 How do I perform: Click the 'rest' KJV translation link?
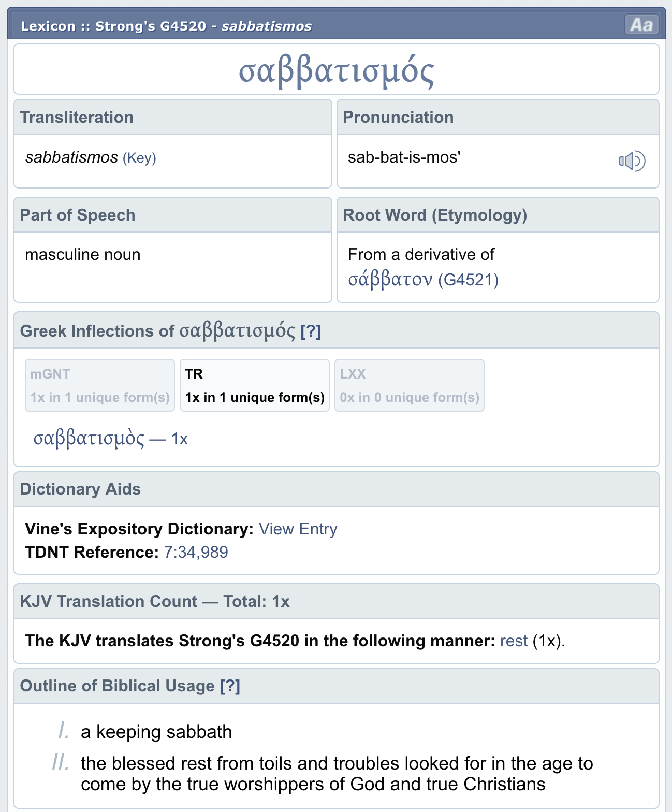pyautogui.click(x=513, y=641)
